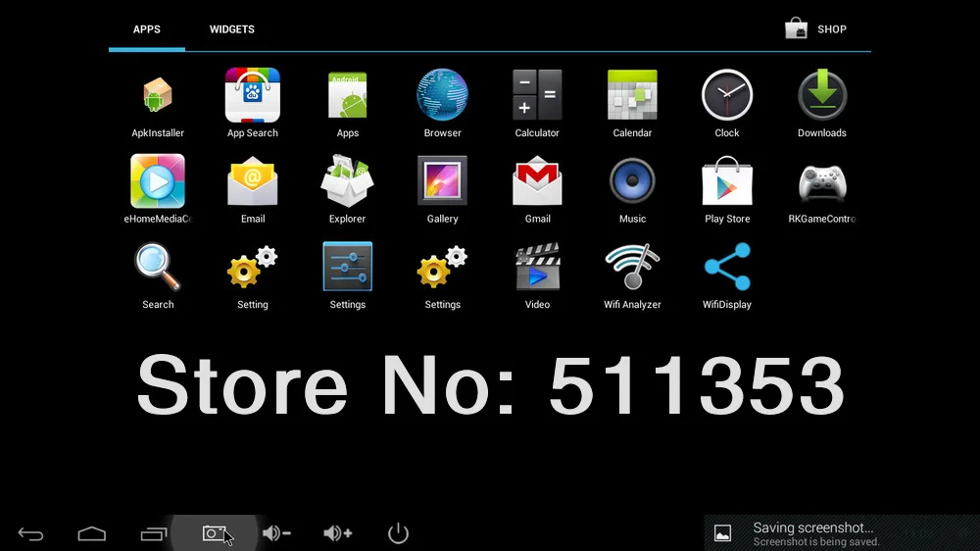Open the Saving screenshot notification
Viewport: 980px width, 551px height.
842,533
